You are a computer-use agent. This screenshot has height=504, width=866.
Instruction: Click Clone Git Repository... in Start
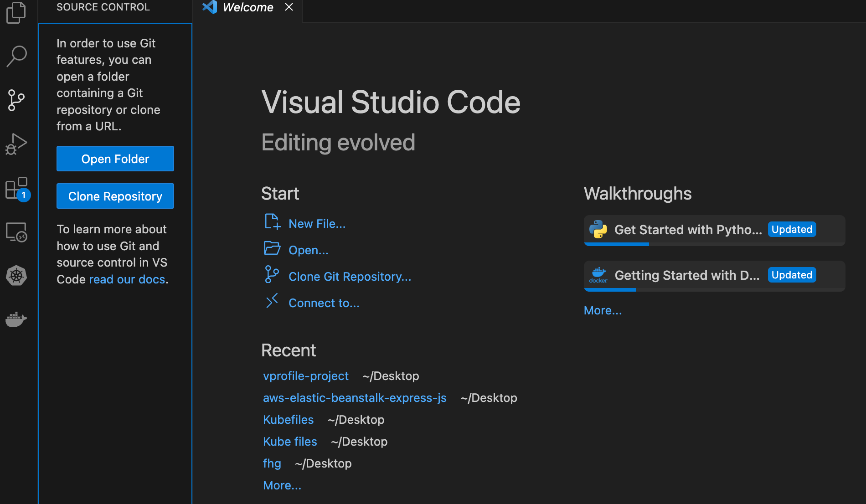(x=350, y=277)
